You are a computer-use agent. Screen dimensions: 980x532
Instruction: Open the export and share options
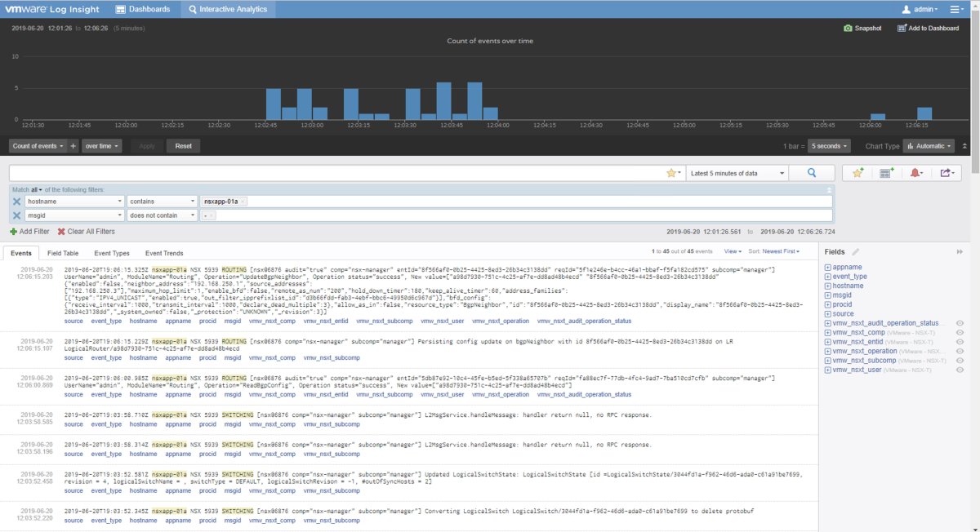point(947,172)
